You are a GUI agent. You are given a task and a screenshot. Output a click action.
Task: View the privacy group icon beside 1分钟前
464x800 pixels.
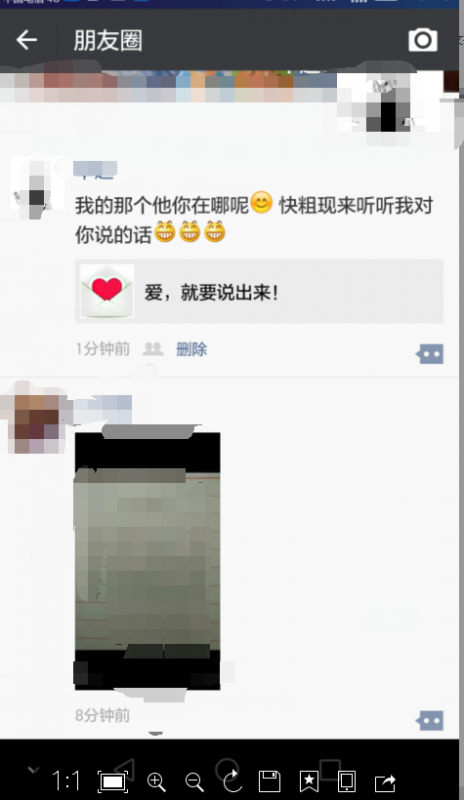point(153,349)
